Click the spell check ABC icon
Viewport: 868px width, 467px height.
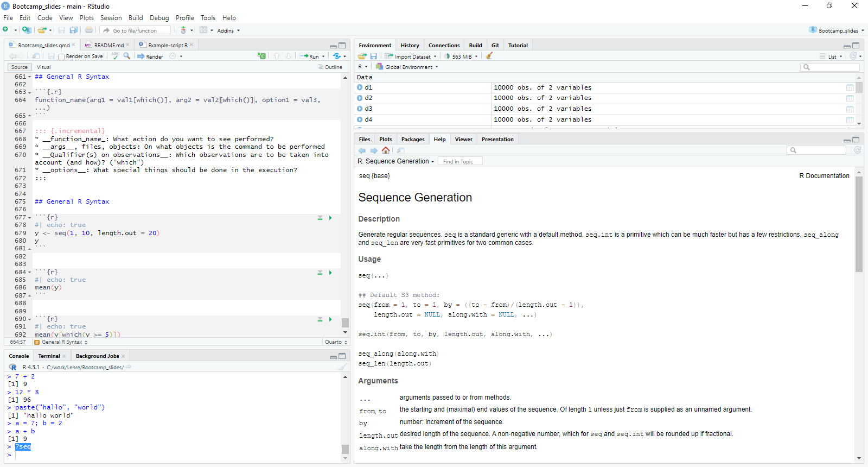[115, 56]
